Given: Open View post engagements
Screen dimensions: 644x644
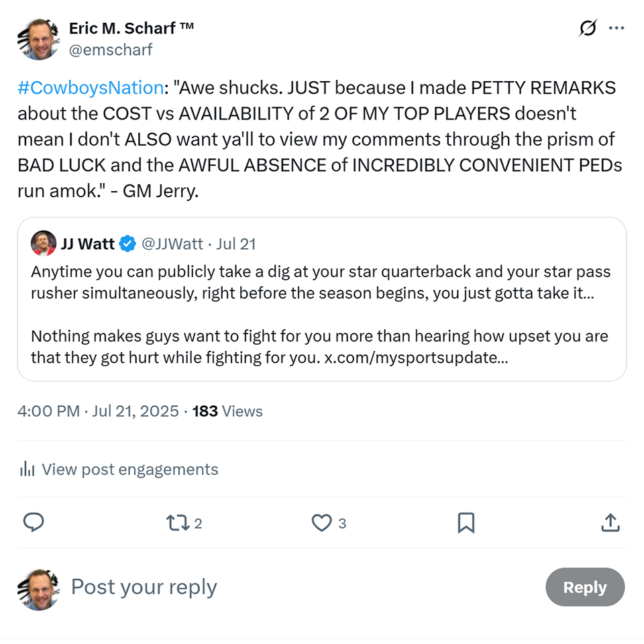Looking at the screenshot, I should point(129,470).
